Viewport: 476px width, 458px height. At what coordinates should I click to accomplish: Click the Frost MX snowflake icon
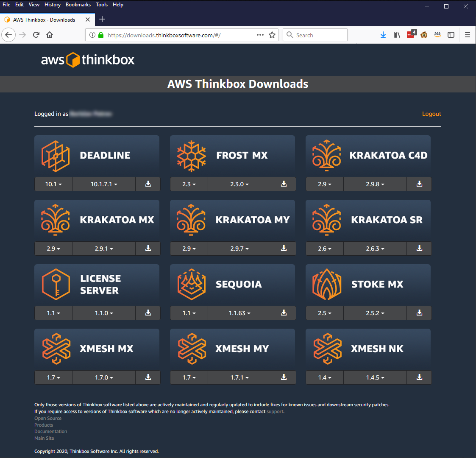[191, 155]
